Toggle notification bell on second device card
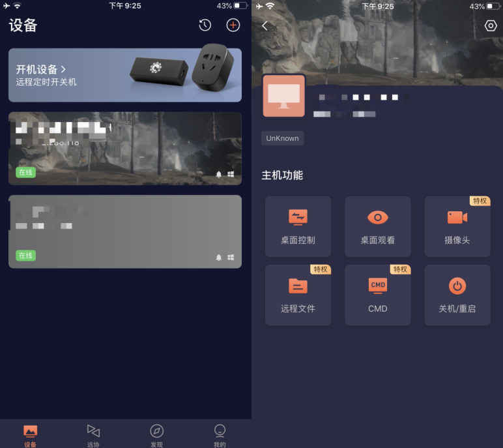This screenshot has height=448, width=503. click(218, 258)
